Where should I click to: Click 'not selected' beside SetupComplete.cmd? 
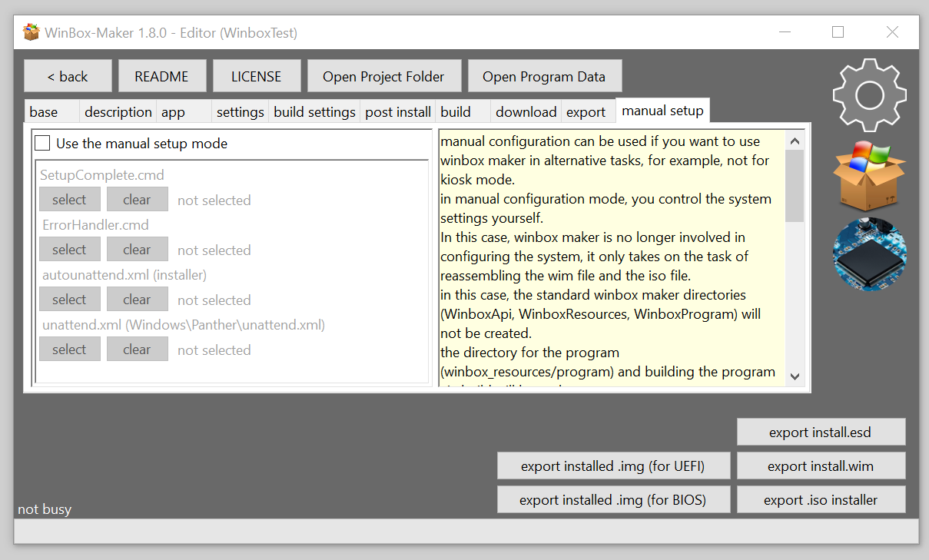214,200
